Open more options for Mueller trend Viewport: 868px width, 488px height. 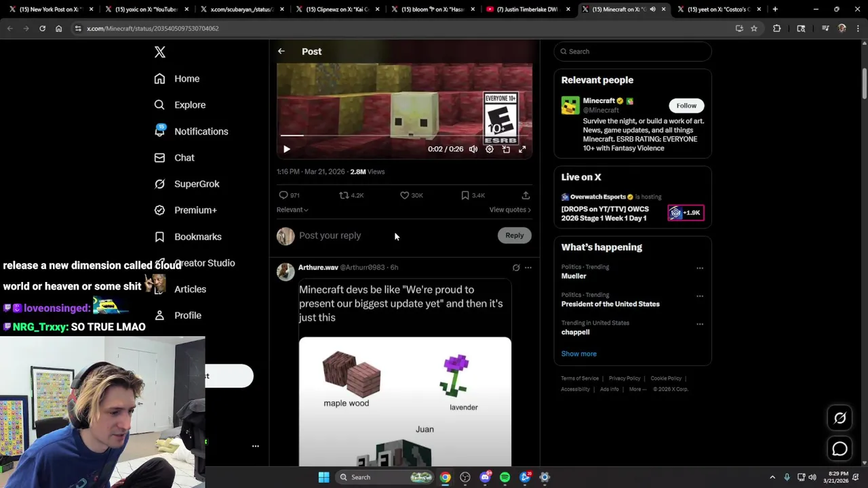[x=700, y=268]
